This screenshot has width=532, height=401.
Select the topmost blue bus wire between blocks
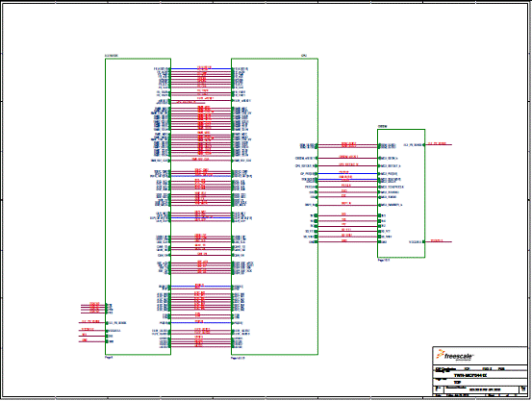201,69
